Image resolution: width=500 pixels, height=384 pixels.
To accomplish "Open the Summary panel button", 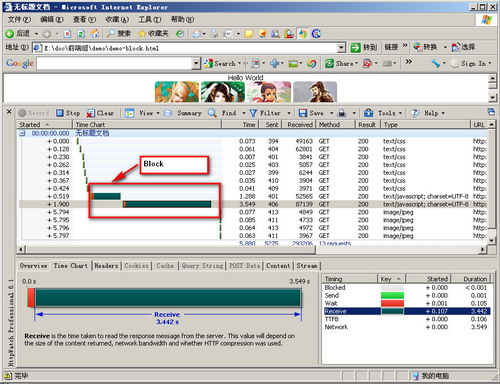I will click(183, 113).
